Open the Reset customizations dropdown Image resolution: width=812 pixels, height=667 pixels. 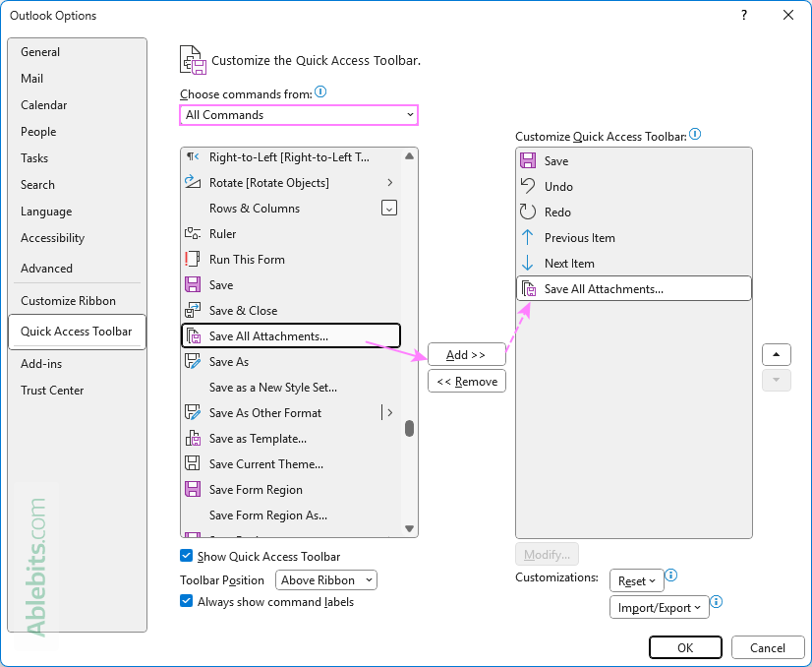(636, 581)
